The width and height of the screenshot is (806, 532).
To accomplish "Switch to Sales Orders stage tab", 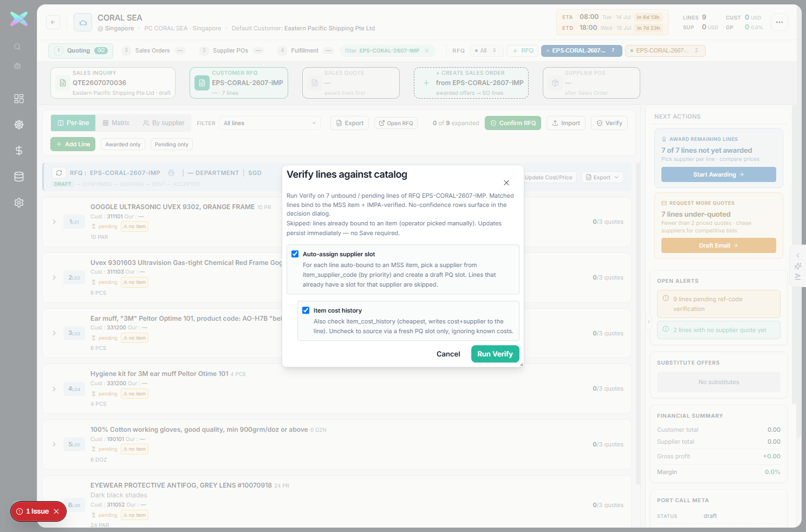I will pyautogui.click(x=154, y=50).
